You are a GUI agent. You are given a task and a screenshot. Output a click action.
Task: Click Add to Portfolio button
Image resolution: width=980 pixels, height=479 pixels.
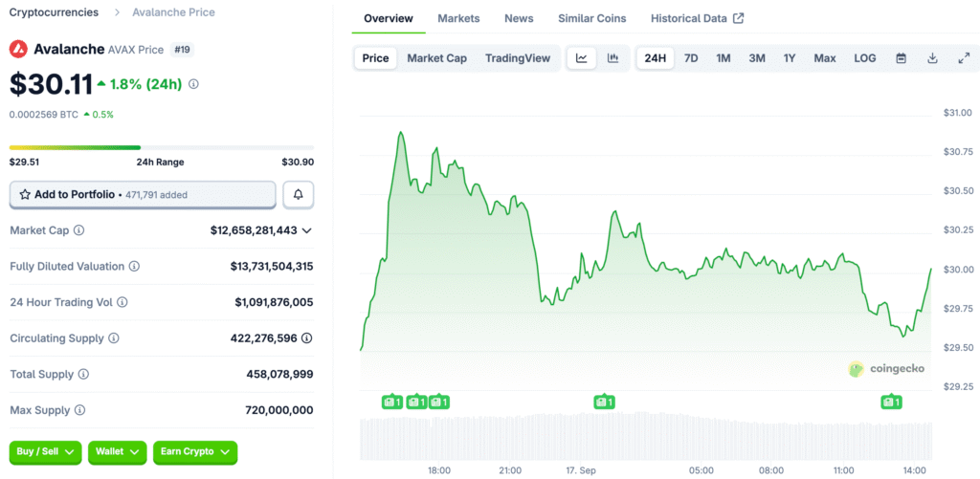tap(143, 195)
